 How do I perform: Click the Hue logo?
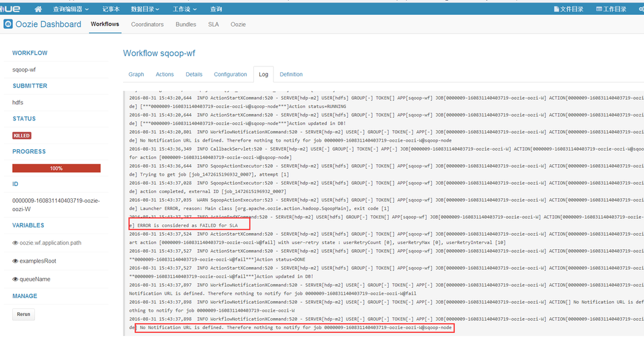(x=10, y=9)
